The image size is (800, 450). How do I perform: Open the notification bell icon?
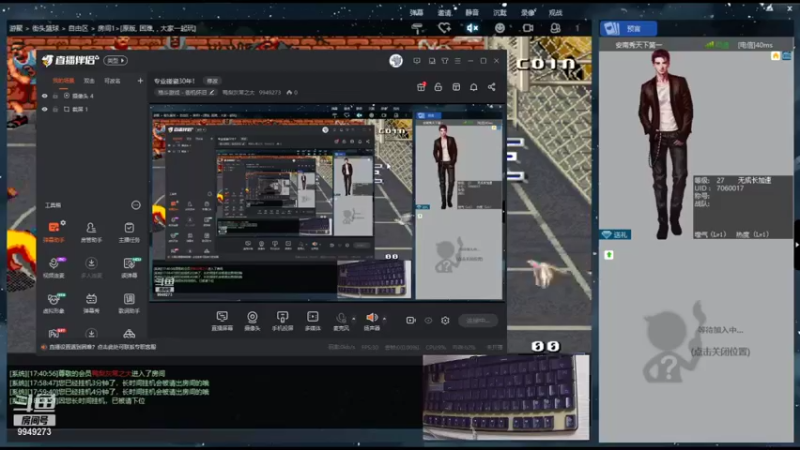(473, 87)
